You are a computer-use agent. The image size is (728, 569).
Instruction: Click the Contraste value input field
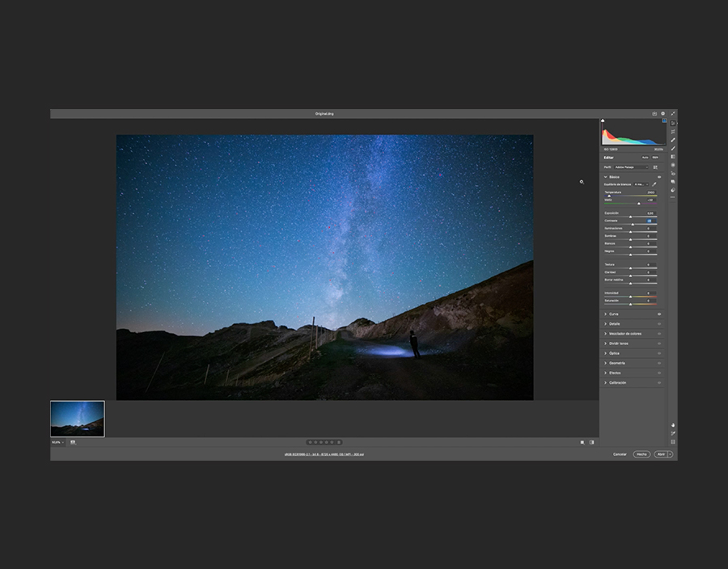coord(650,221)
